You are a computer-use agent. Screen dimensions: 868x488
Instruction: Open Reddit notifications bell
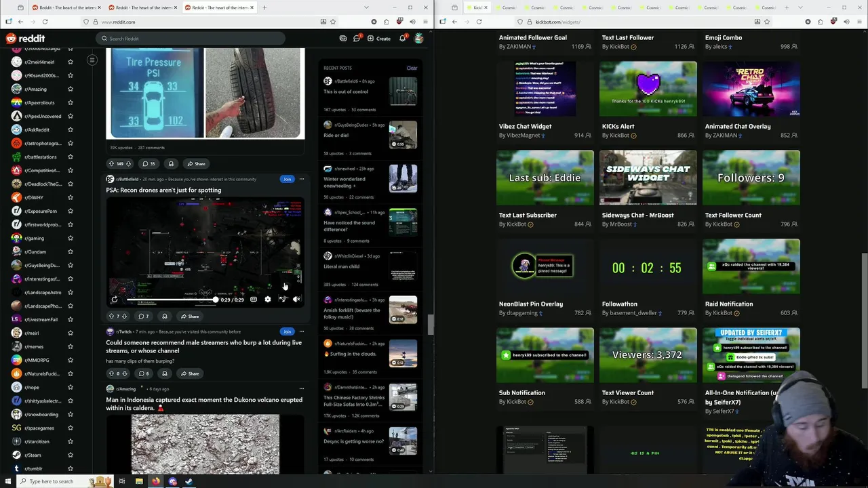tap(402, 39)
